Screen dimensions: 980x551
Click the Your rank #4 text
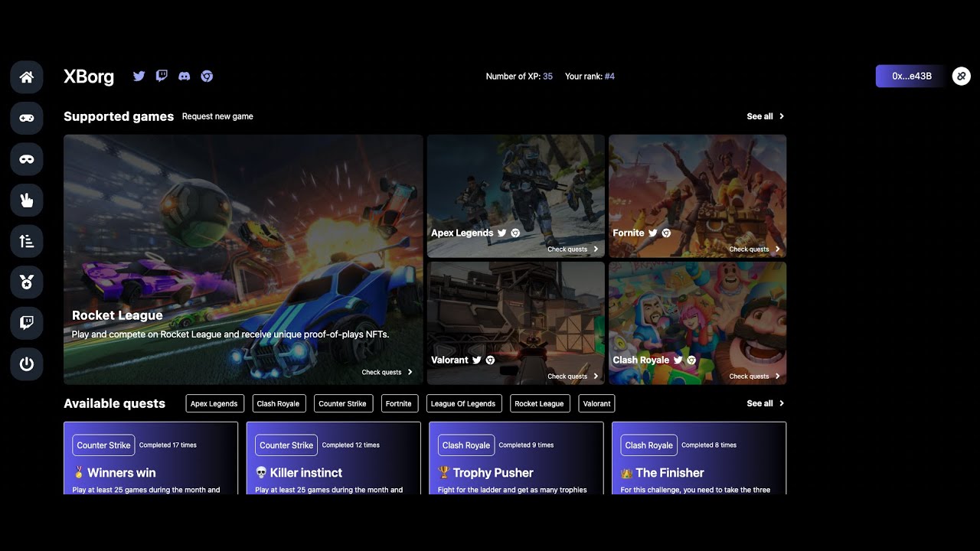[x=590, y=77]
